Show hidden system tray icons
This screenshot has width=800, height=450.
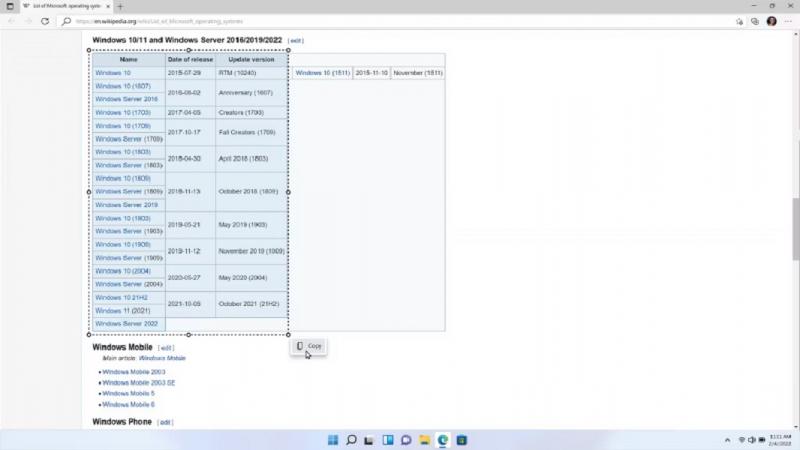tap(727, 440)
